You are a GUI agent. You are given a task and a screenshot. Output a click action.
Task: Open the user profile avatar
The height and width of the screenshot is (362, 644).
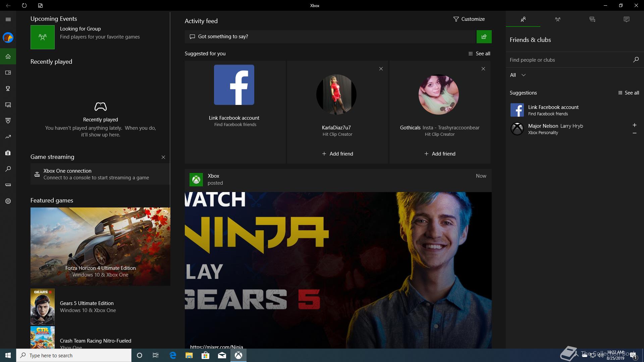point(8,38)
